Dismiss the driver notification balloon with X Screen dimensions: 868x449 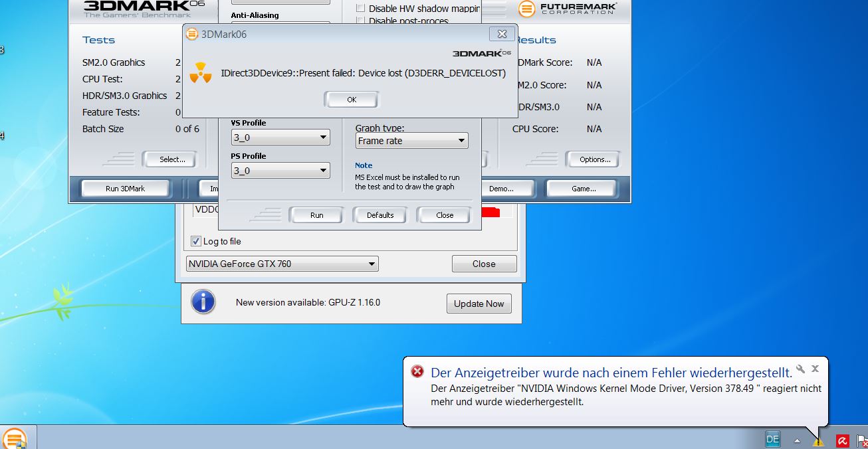[815, 369]
